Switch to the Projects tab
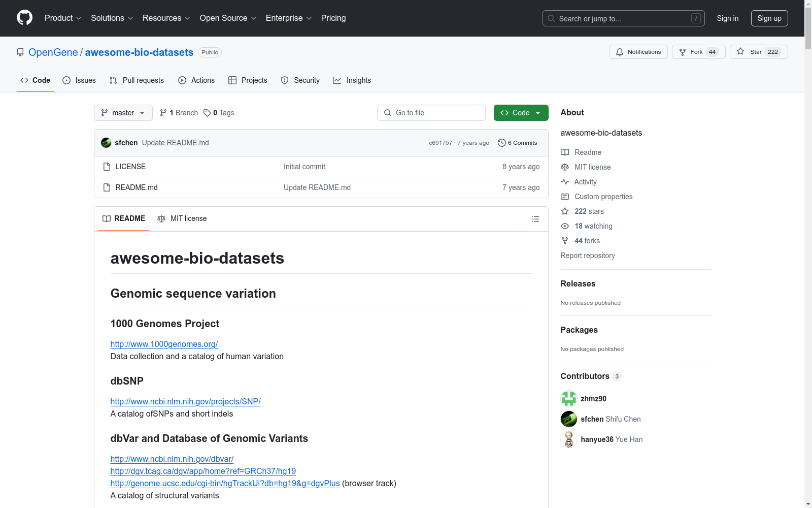Screen dimensions: 812x508 [248, 80]
